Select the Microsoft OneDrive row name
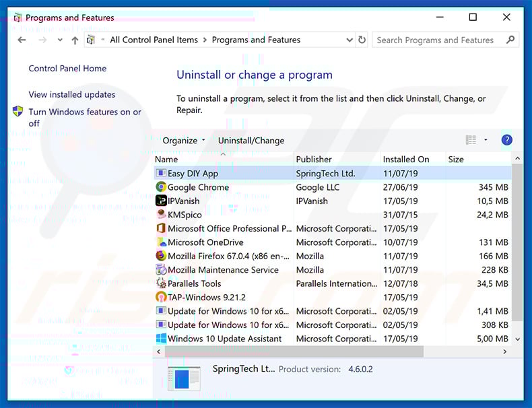This screenshot has width=532, height=408. [205, 242]
